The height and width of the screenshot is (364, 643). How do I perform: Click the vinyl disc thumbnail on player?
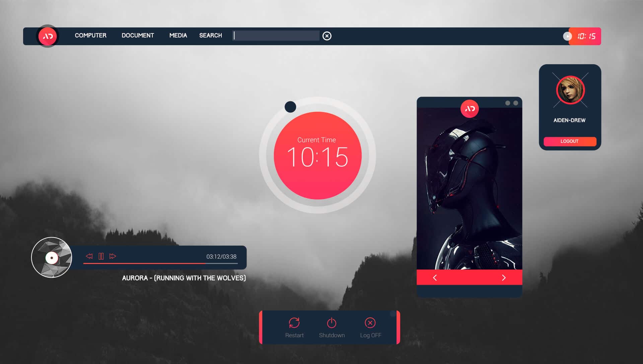point(52,258)
